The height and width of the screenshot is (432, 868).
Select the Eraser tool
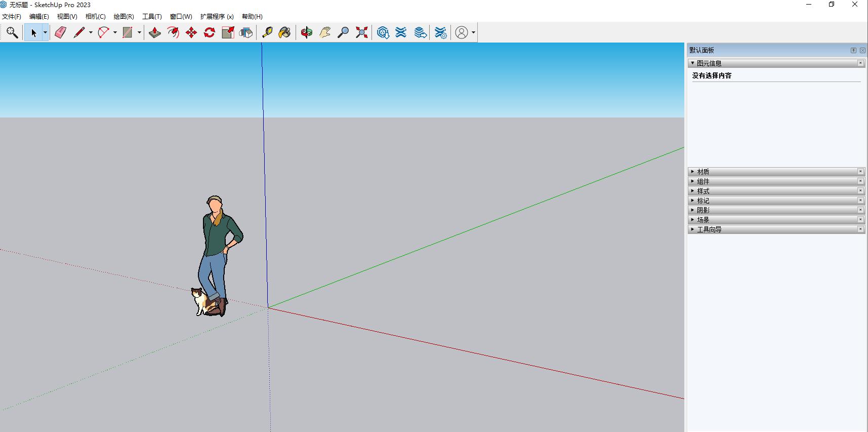(61, 33)
